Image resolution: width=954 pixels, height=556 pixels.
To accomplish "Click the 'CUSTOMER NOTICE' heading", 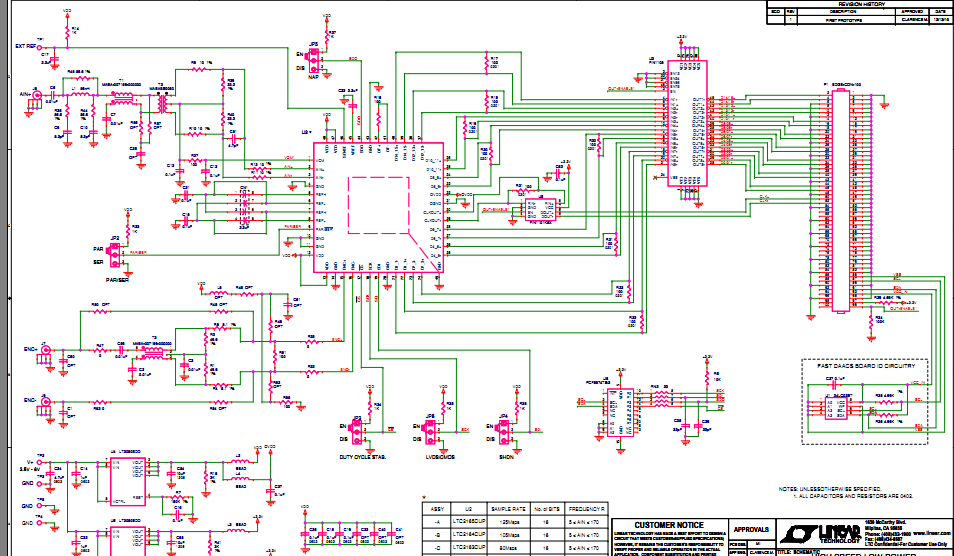I will pos(669,525).
